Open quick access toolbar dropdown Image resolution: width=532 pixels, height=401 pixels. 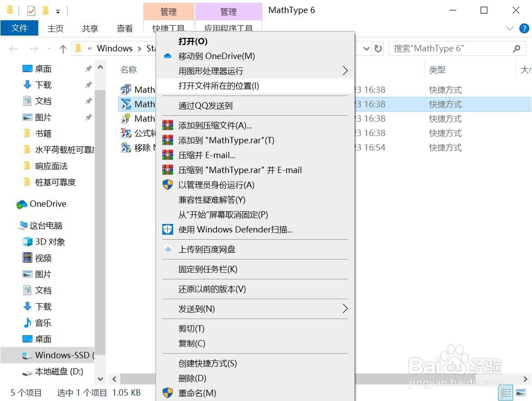coord(58,12)
